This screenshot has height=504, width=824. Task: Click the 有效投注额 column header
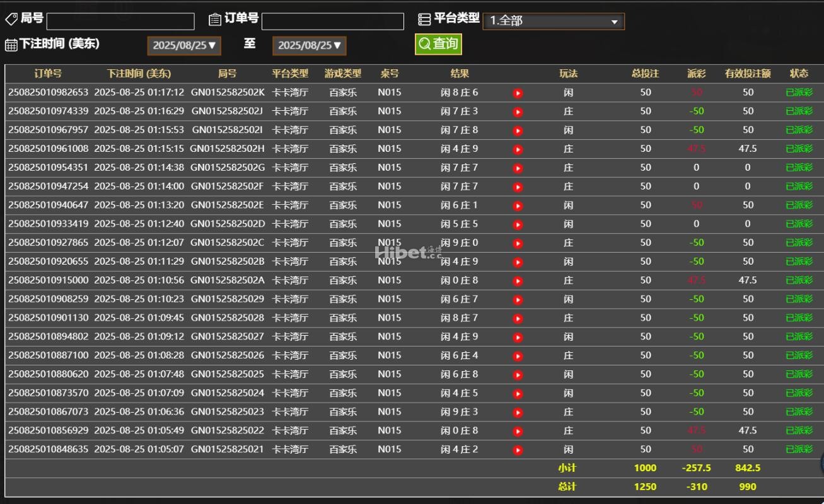747,74
